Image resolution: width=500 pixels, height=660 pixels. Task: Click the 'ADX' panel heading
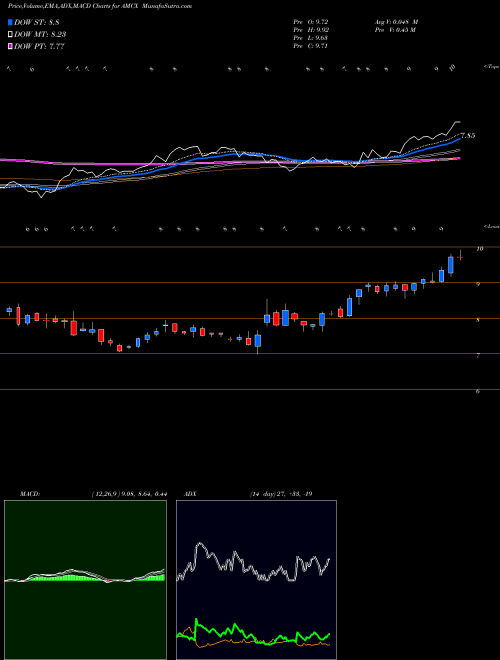click(191, 494)
